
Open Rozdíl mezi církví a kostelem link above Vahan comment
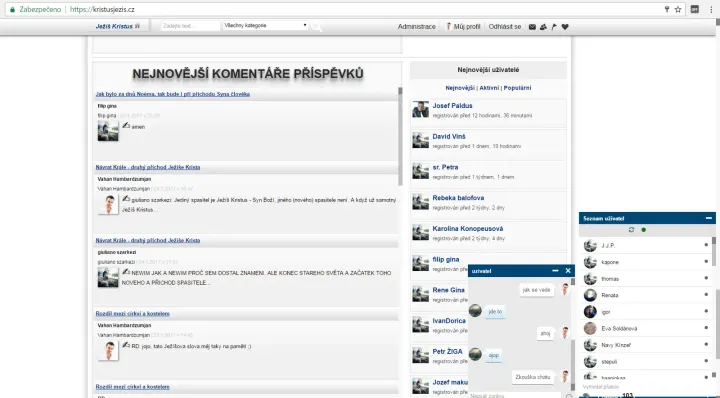pos(132,314)
